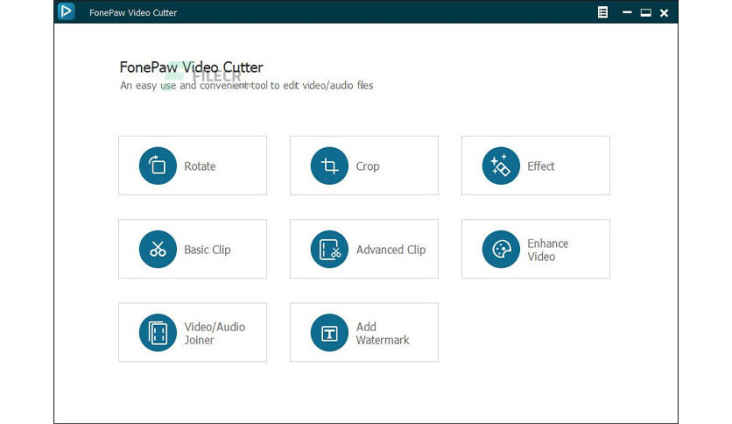Viewport: 732px width, 424px height.
Task: Click the "Crop" text label
Action: [x=368, y=166]
